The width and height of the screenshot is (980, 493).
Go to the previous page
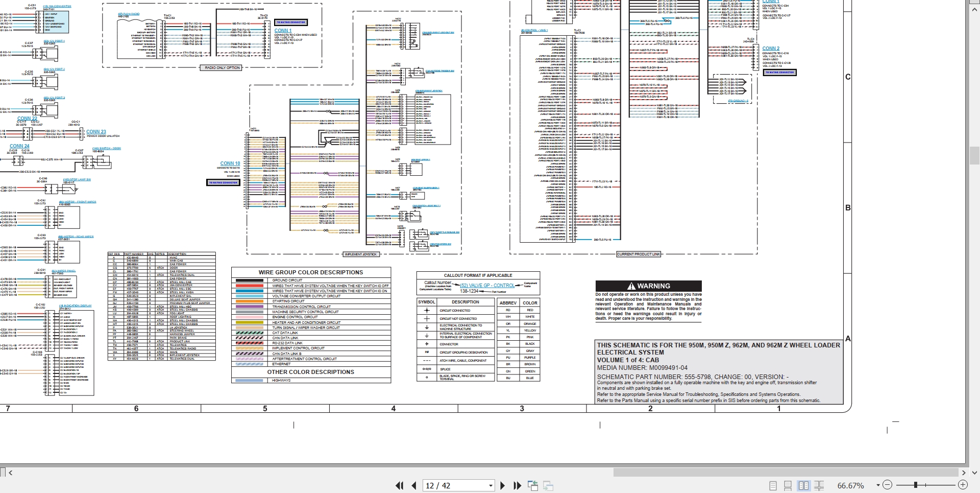coord(414,485)
